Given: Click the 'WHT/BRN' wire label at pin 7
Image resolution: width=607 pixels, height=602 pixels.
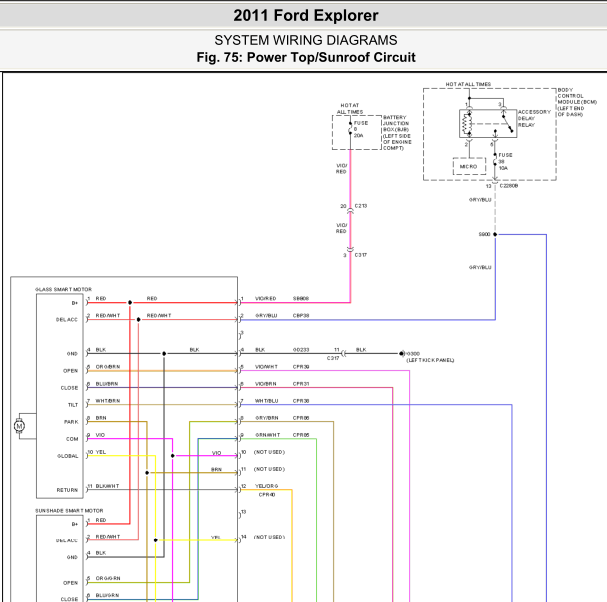Looking at the screenshot, I should (108, 401).
